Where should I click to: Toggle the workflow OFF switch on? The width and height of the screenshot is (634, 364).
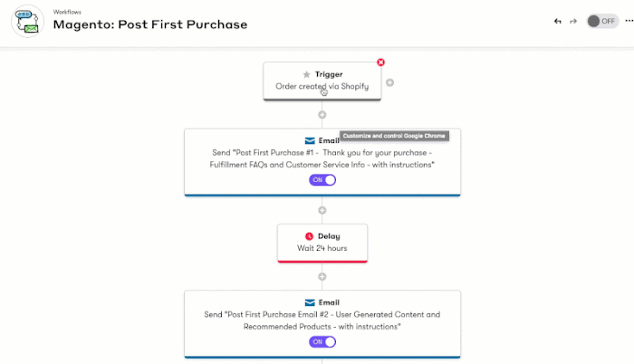602,21
